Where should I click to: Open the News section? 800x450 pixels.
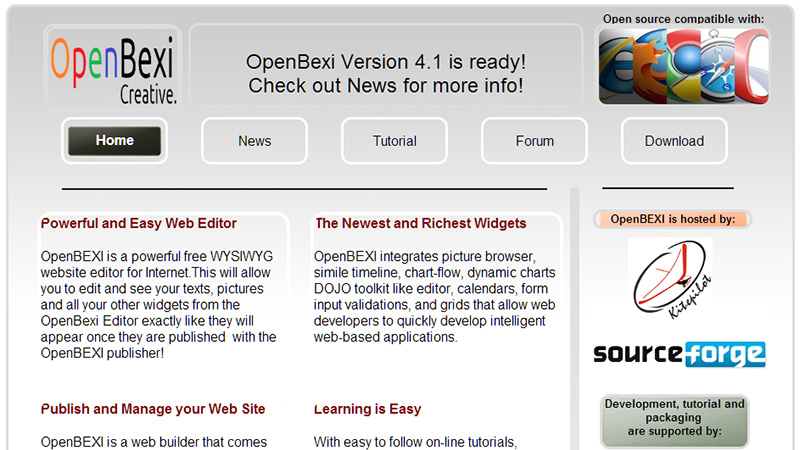pyautogui.click(x=254, y=141)
